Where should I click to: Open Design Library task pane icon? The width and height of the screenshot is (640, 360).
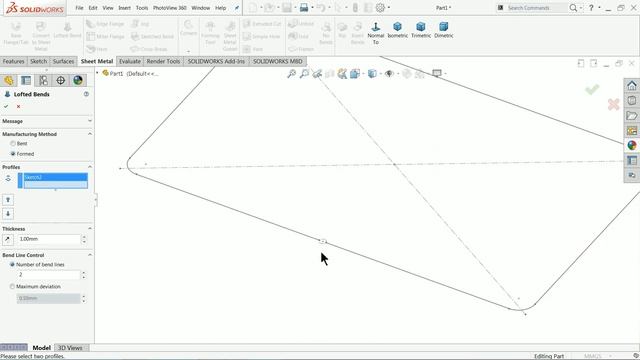click(632, 100)
